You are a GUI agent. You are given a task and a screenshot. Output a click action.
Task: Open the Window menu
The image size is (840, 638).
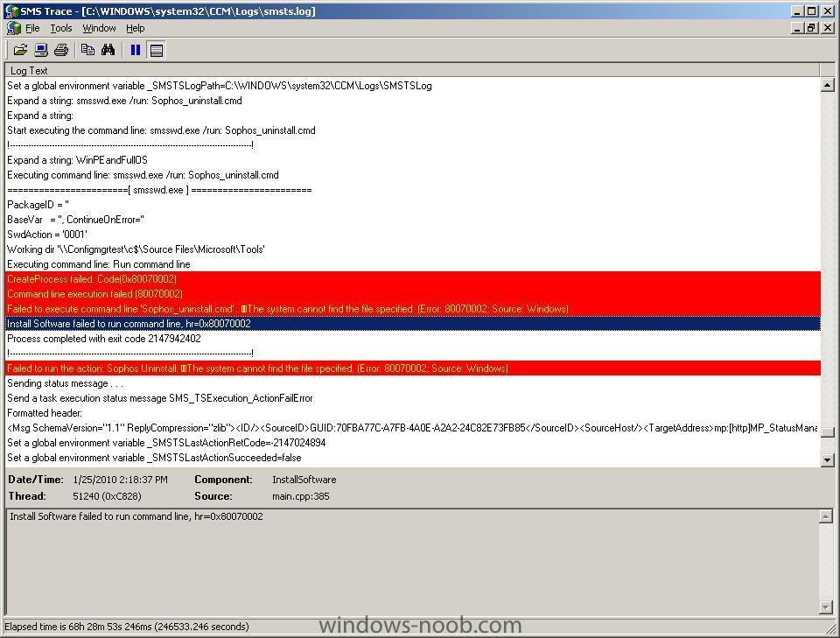click(99, 28)
